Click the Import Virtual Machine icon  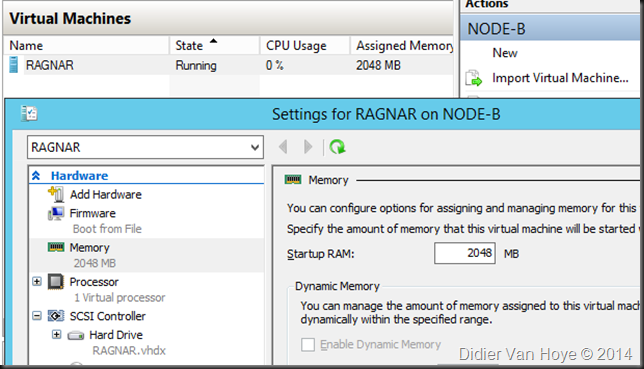[x=474, y=78]
